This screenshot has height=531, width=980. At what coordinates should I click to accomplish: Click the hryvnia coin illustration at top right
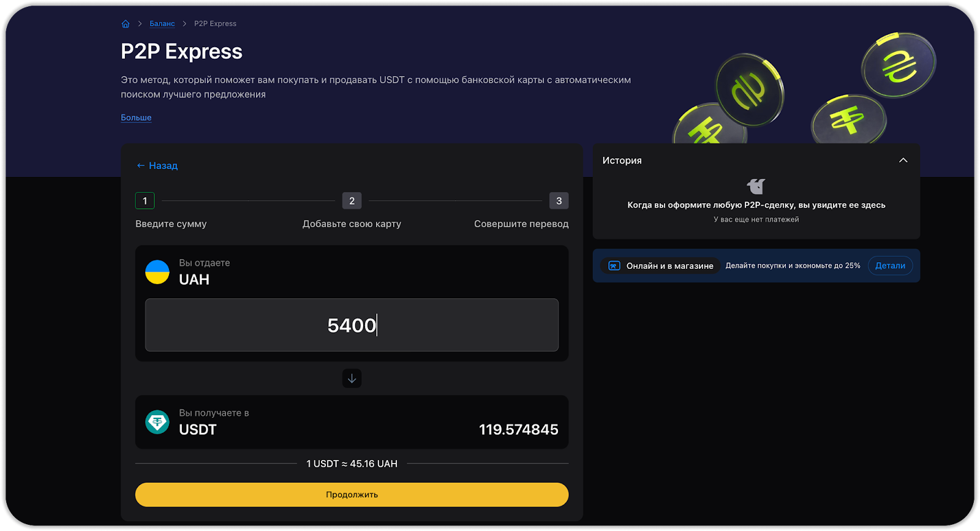(898, 66)
